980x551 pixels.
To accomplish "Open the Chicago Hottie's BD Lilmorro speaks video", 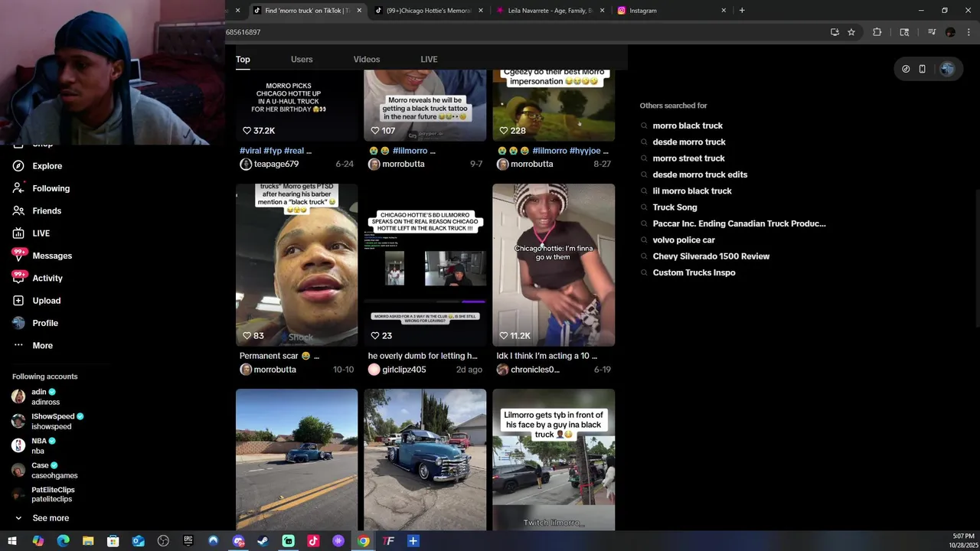I will [x=425, y=265].
